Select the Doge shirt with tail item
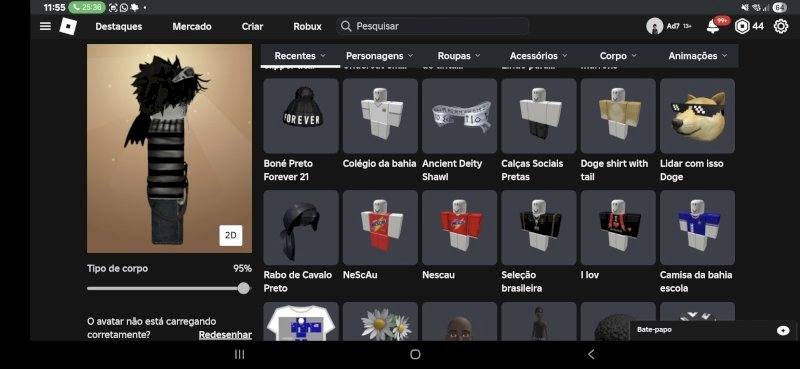This screenshot has height=369, width=800. click(x=618, y=116)
